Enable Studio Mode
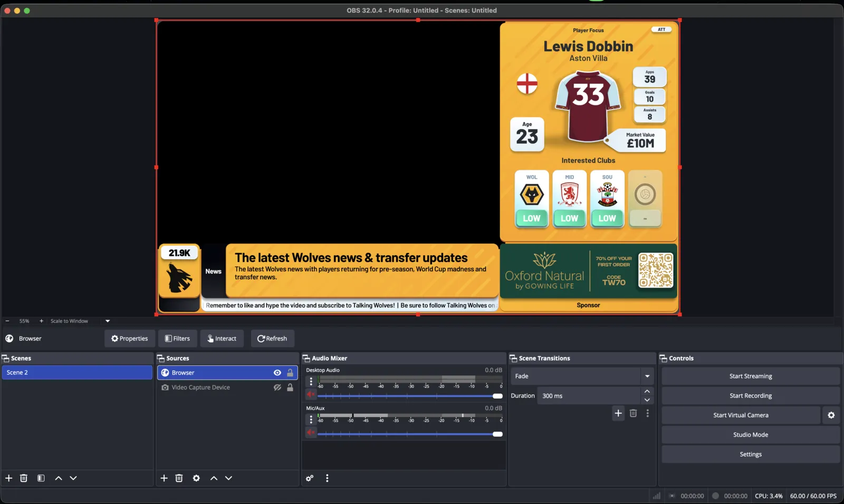Image resolution: width=844 pixels, height=504 pixels. [751, 435]
